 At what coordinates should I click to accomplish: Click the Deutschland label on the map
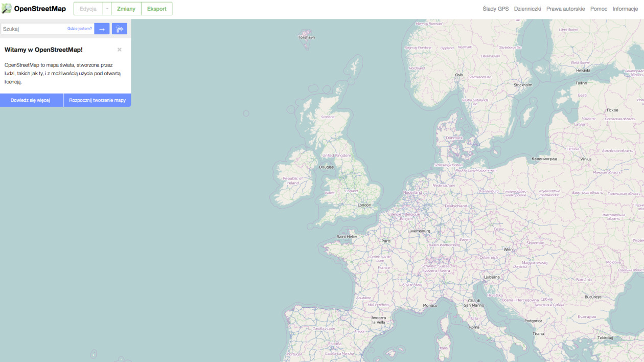point(456,206)
